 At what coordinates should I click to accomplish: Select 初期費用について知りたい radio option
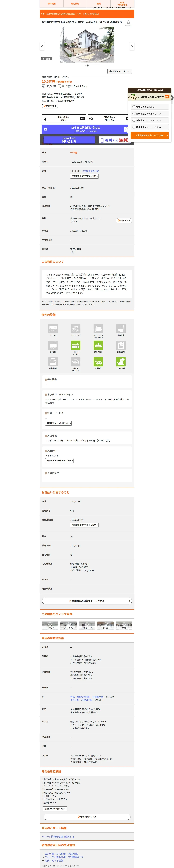tap(150, 120)
